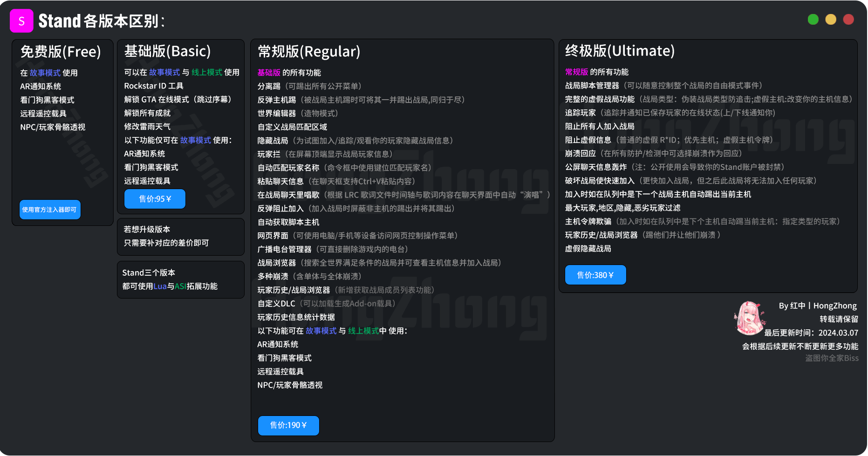Select the 基础版(Basic) heading
868x456 pixels.
click(167, 51)
